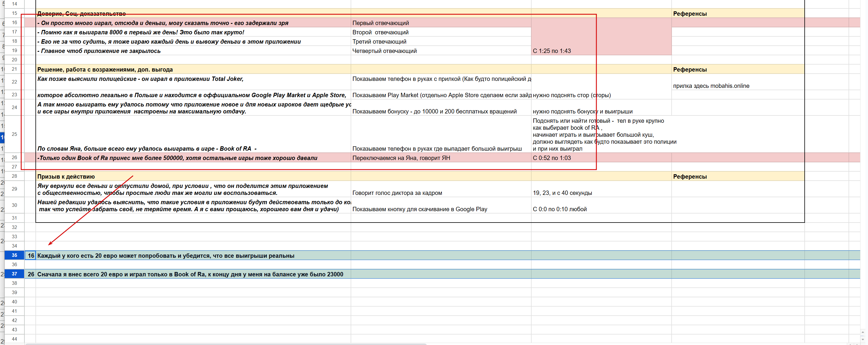
Task: Click cell 'Первый отвечающий'
Action: point(441,23)
